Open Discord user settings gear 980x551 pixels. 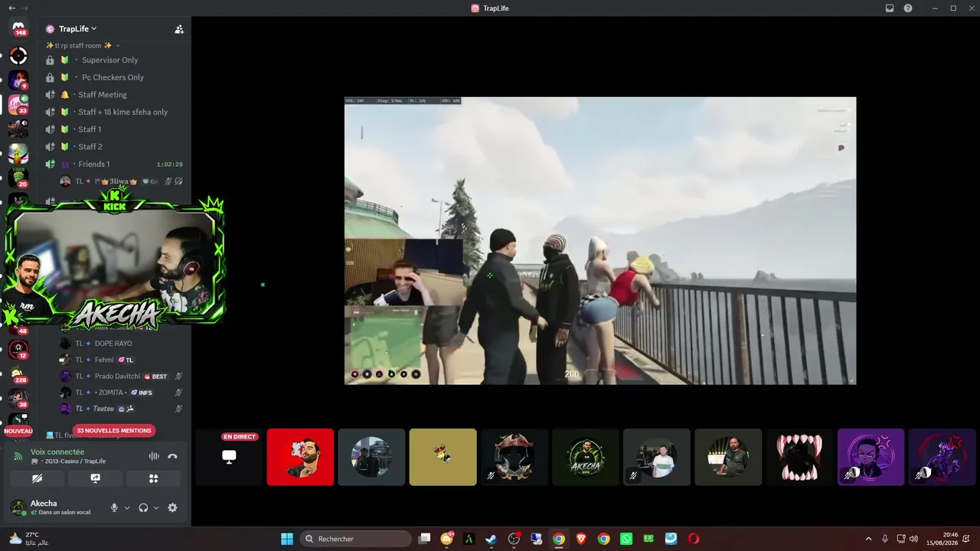(x=172, y=507)
